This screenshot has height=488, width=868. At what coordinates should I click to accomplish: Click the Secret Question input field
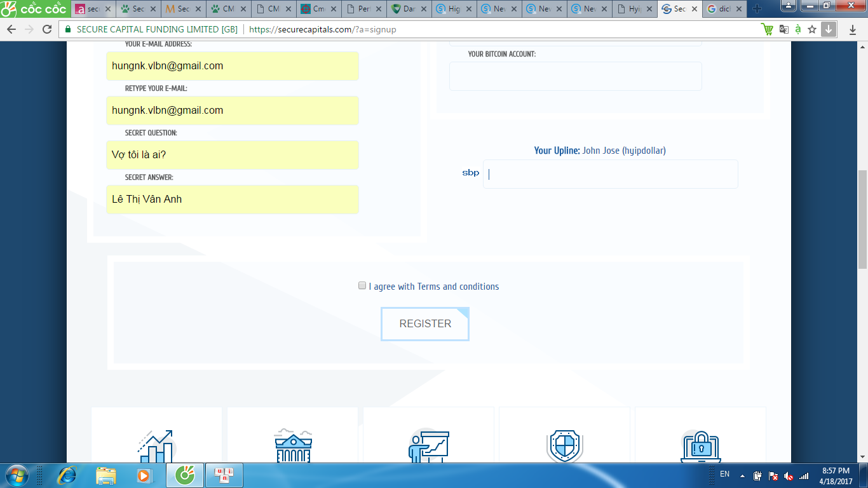point(233,155)
